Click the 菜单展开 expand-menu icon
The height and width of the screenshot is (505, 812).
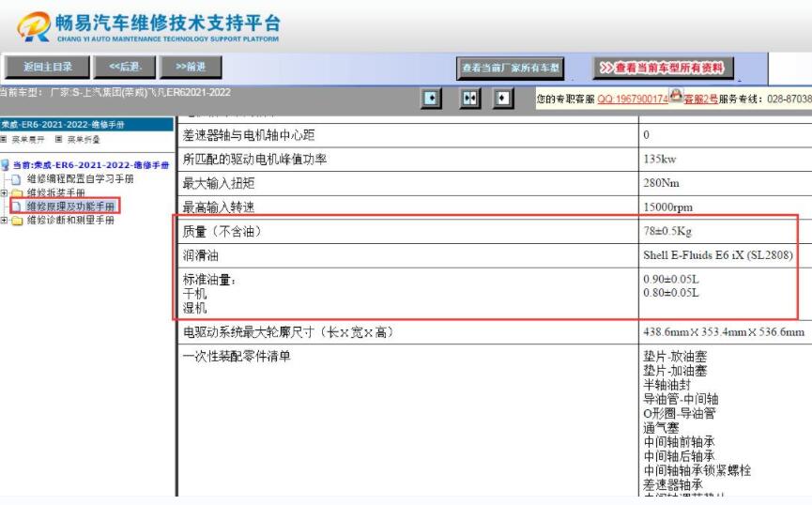(4, 139)
